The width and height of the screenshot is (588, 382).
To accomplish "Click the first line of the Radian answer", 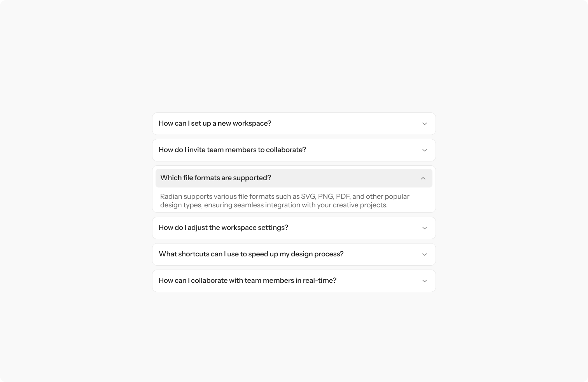I will coord(285,196).
